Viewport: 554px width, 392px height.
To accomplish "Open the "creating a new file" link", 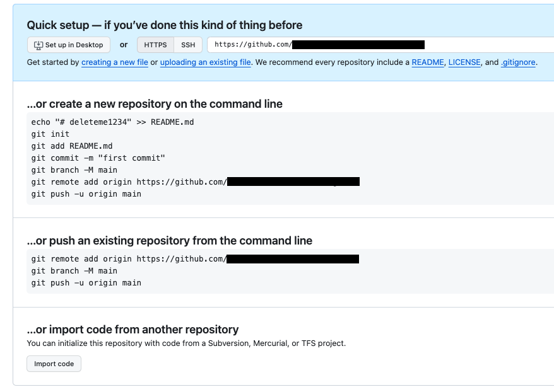I will tap(114, 62).
